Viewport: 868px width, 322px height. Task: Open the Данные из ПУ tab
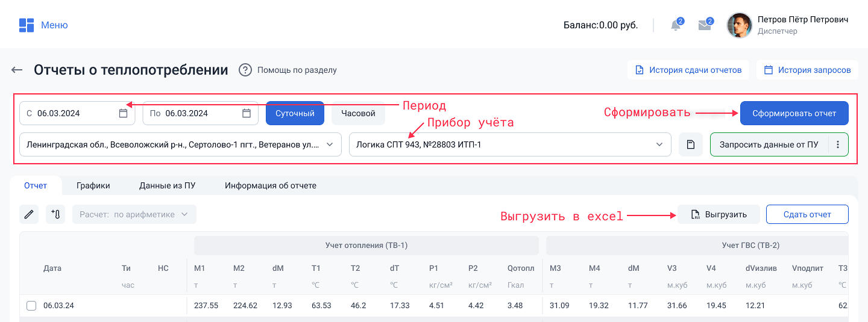(x=167, y=185)
